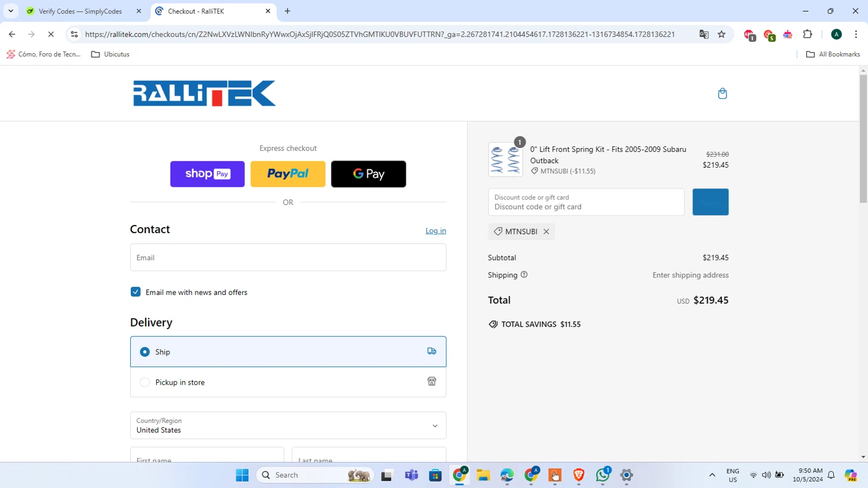This screenshot has height=488, width=868.
Task: Click the spring kit product thumbnail
Action: 505,160
